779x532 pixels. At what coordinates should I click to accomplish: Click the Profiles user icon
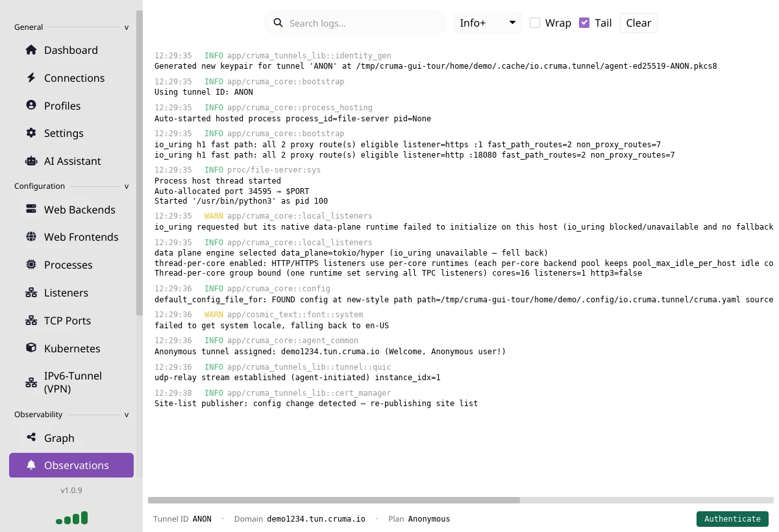coord(31,105)
